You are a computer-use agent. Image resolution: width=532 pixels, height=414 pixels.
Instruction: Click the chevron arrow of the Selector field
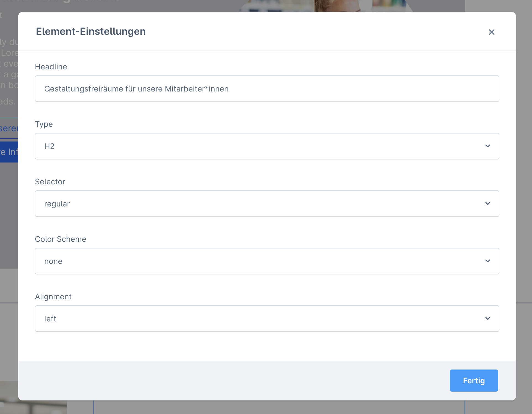click(488, 203)
